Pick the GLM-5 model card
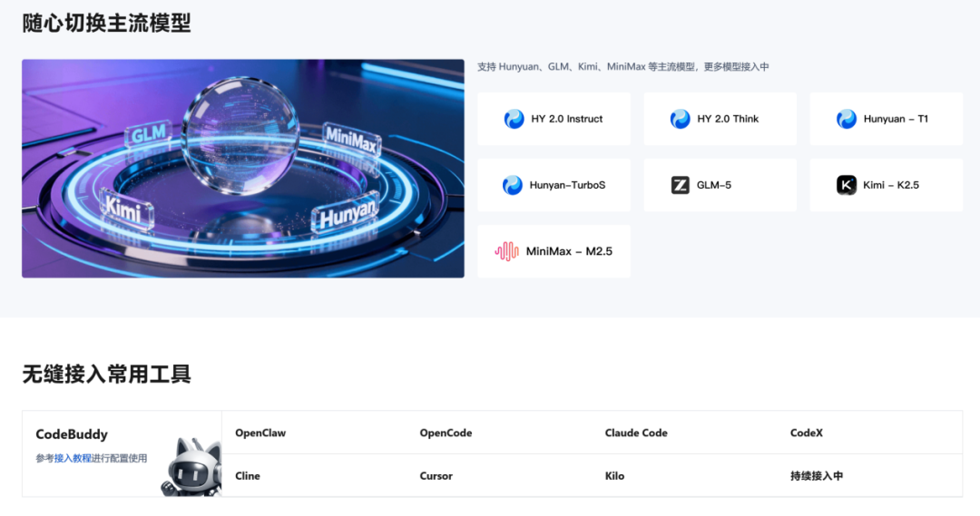Screen dimensions: 980x516 (x=720, y=185)
